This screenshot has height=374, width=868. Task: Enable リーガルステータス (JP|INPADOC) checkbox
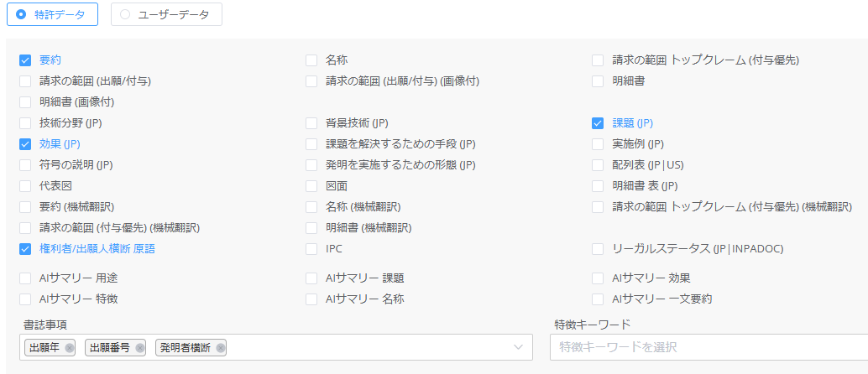click(x=598, y=249)
